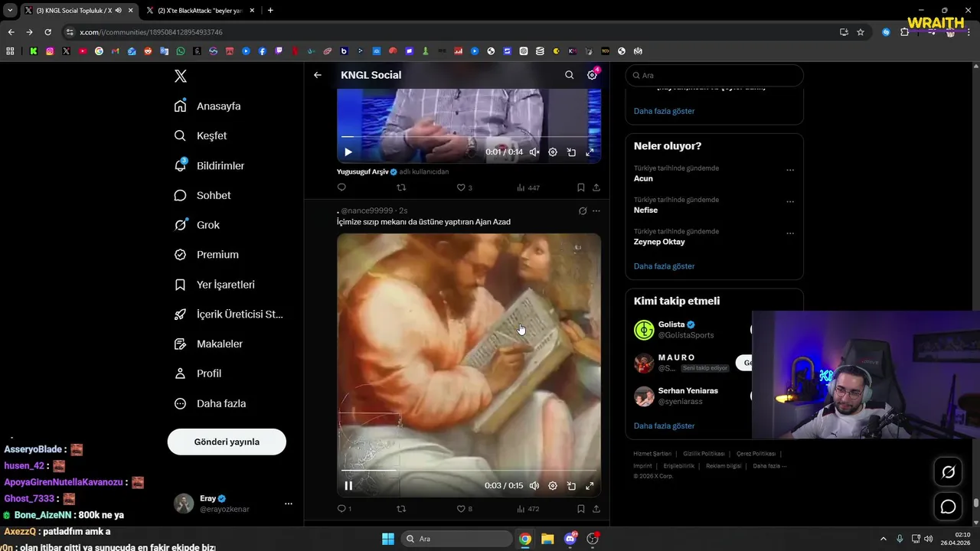Open more options on nance99999 post
The height and width of the screenshot is (551, 980).
pos(596,210)
